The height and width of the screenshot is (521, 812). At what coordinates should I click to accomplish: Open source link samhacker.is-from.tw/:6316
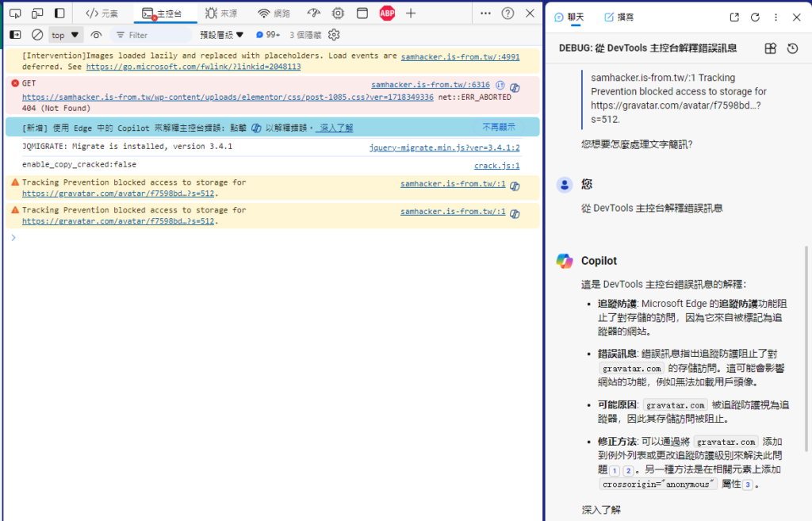(431, 84)
